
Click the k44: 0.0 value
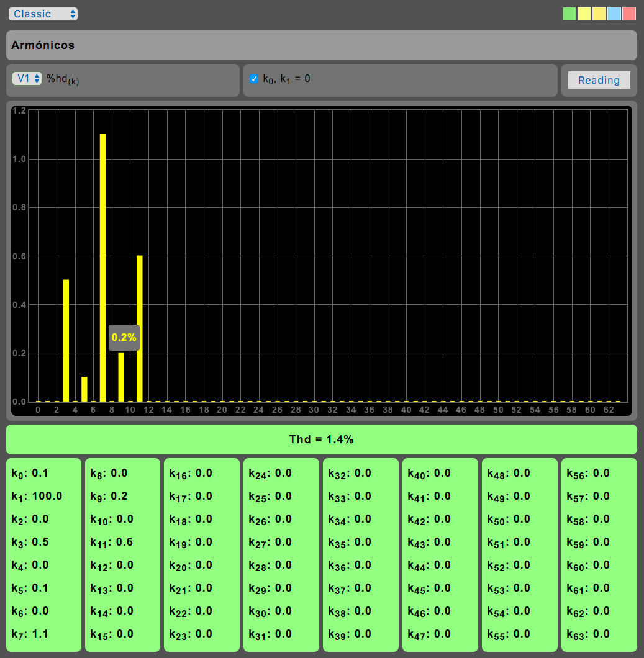pyautogui.click(x=429, y=566)
